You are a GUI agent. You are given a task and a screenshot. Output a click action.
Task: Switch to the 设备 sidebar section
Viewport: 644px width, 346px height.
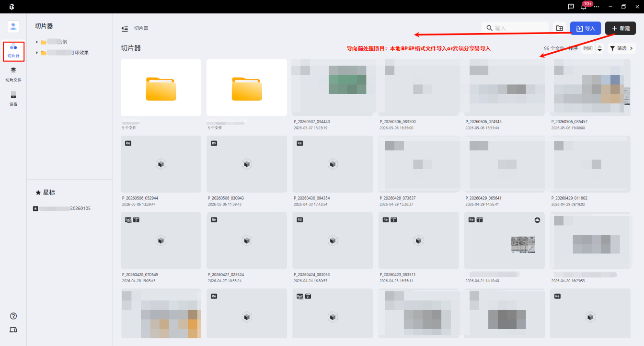[x=13, y=98]
